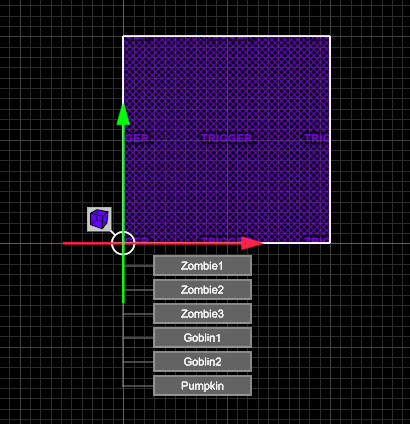Click the connector stub leading to Zombie1
Viewport: 410px width, 424px height.
pos(139,266)
